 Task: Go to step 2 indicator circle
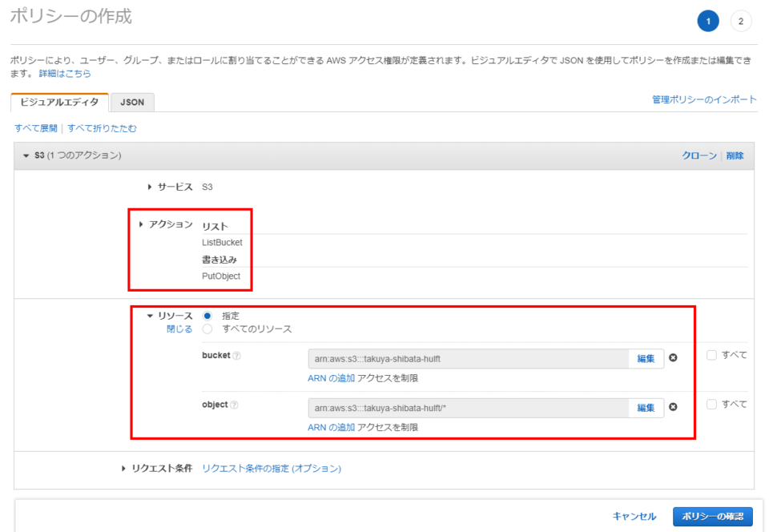[740, 21]
